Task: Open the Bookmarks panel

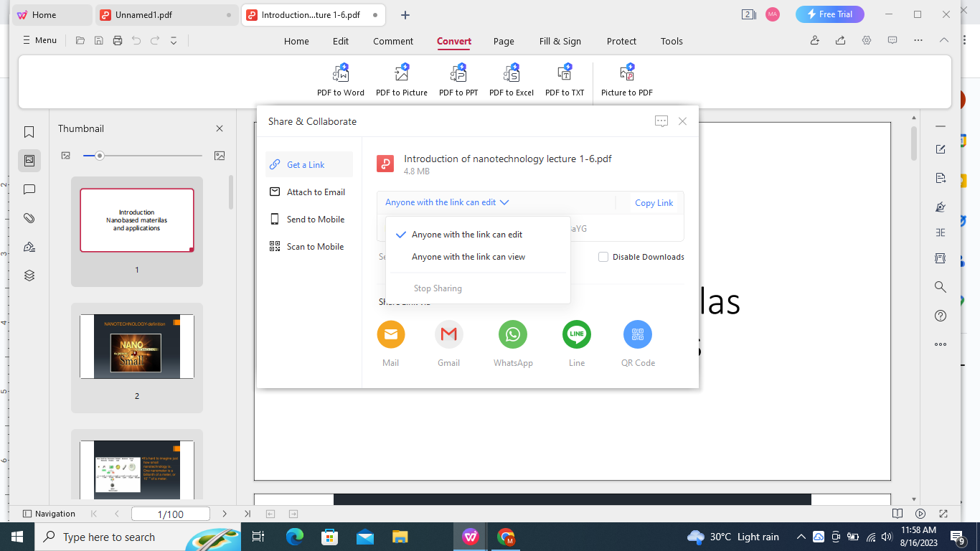Action: tap(29, 131)
